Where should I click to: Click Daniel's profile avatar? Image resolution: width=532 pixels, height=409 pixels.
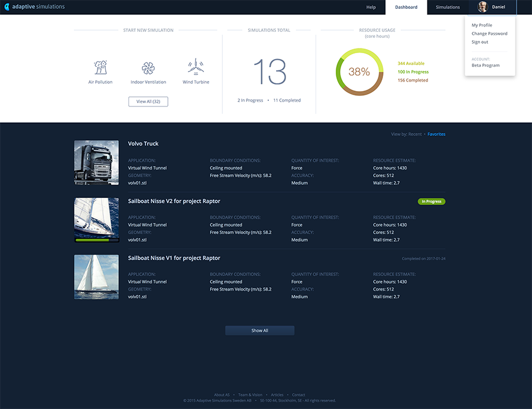pyautogui.click(x=482, y=7)
